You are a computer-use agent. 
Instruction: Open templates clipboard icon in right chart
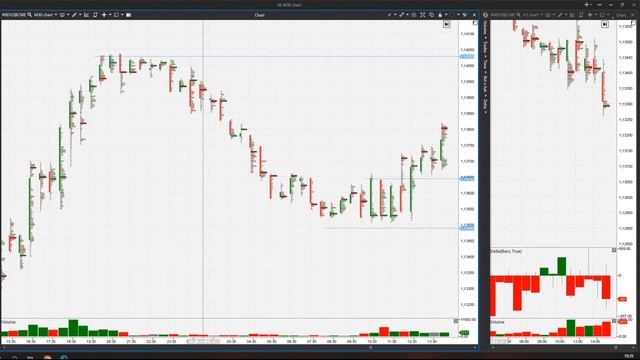(x=581, y=15)
